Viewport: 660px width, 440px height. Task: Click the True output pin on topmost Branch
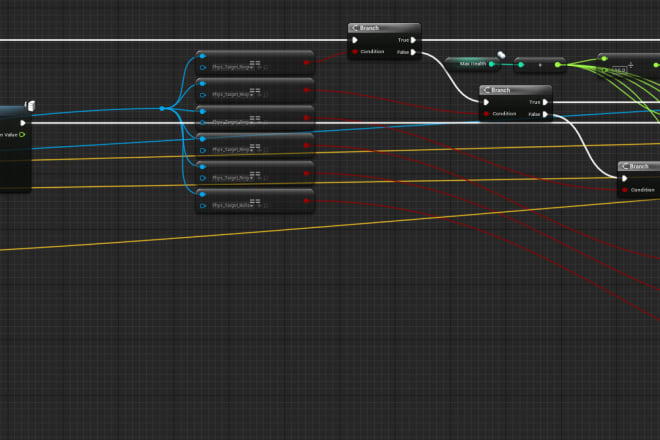[x=414, y=40]
